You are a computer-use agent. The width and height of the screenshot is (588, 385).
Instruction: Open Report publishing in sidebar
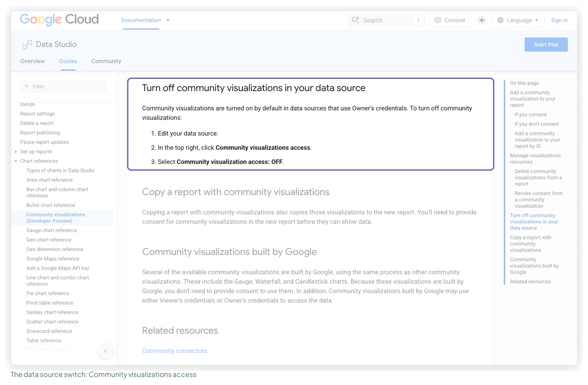click(x=40, y=133)
